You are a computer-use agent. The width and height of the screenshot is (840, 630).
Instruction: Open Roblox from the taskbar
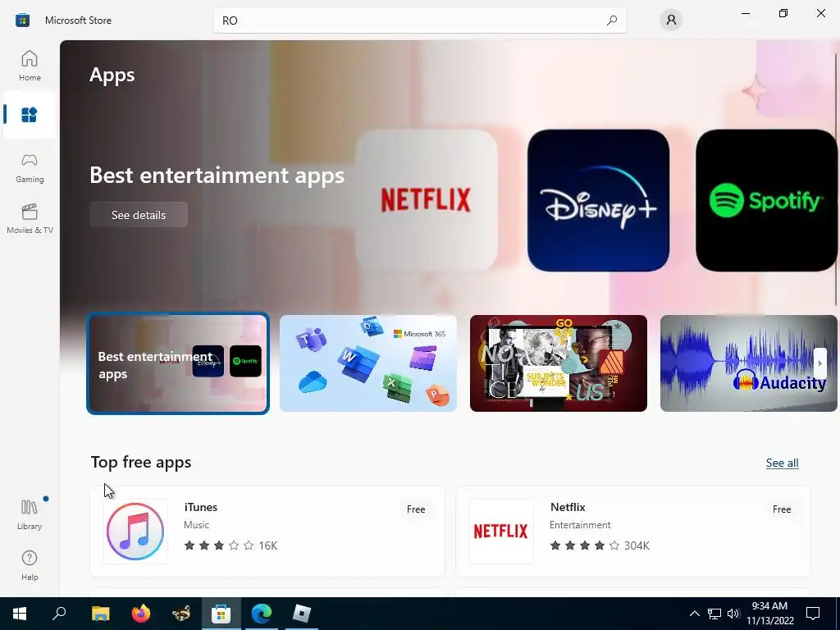[x=302, y=614]
